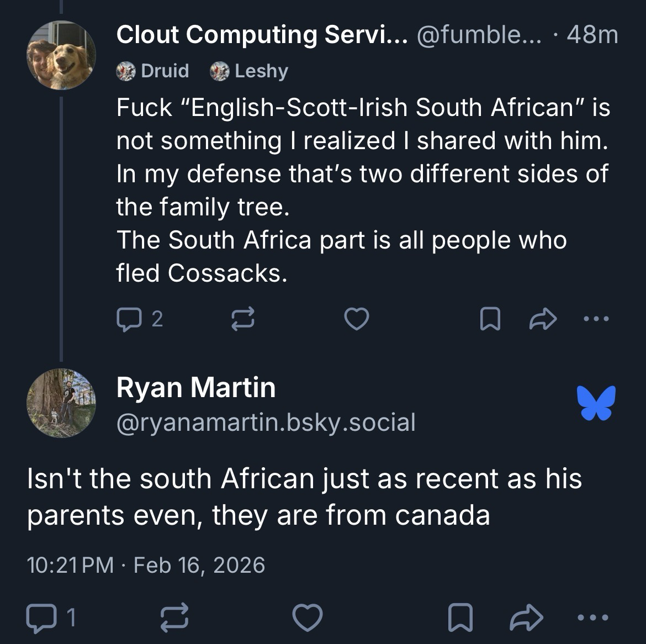Reply to Ryan Martin's post

click(x=40, y=617)
